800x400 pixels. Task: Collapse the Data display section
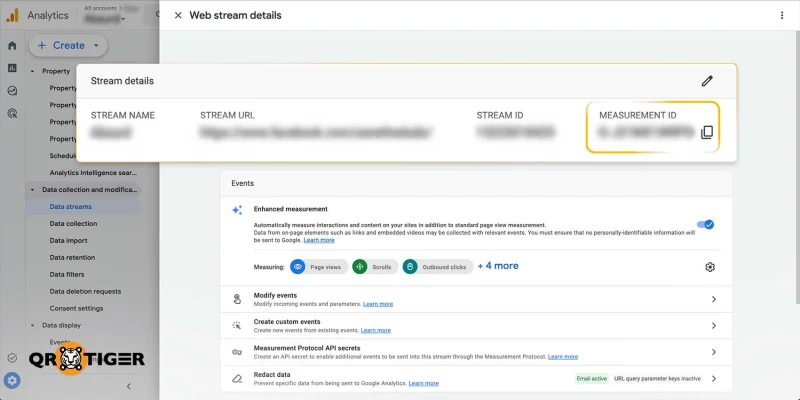(33, 325)
